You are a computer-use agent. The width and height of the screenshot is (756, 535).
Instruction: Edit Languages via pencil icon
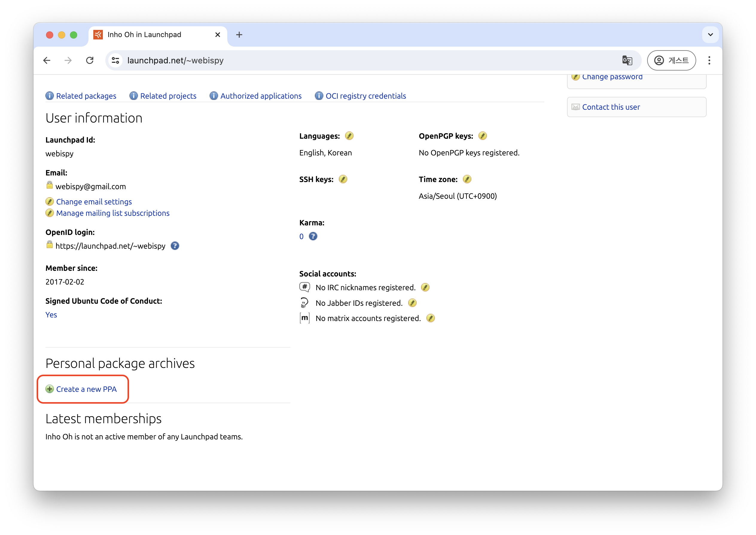click(349, 136)
